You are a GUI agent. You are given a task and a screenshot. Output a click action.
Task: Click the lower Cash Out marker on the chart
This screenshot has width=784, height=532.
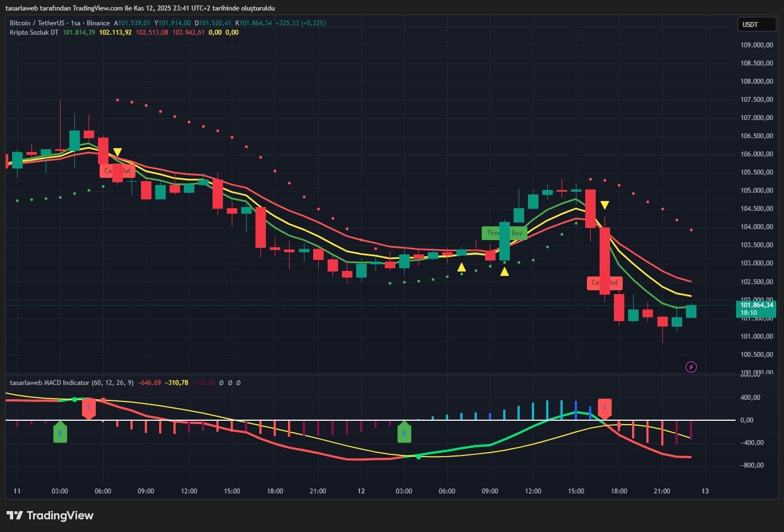pyautogui.click(x=604, y=283)
